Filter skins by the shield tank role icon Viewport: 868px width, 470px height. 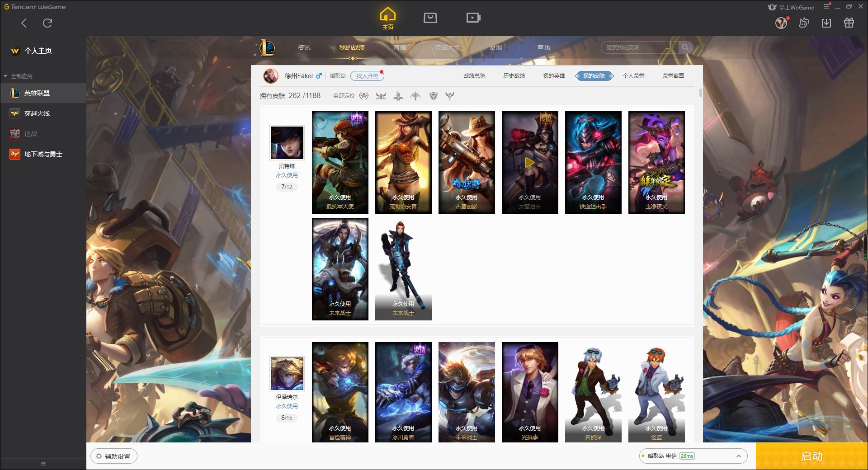433,96
